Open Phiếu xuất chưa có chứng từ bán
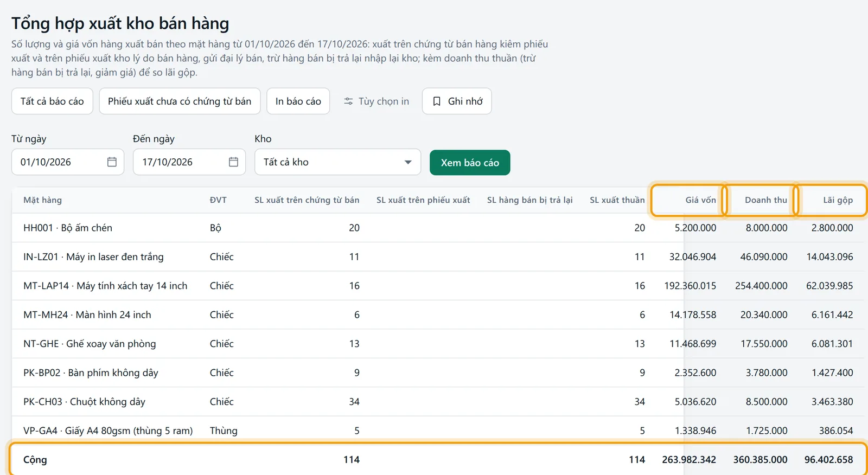The image size is (868, 475). tap(180, 101)
